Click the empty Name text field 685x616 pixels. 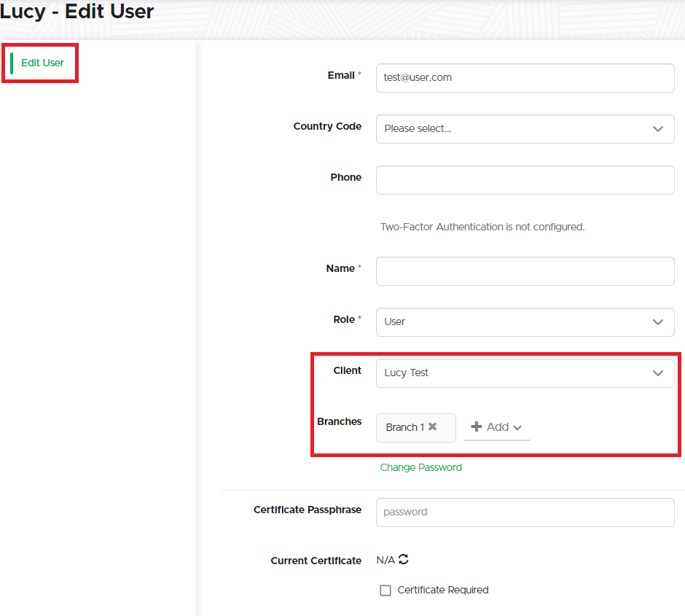coord(525,271)
